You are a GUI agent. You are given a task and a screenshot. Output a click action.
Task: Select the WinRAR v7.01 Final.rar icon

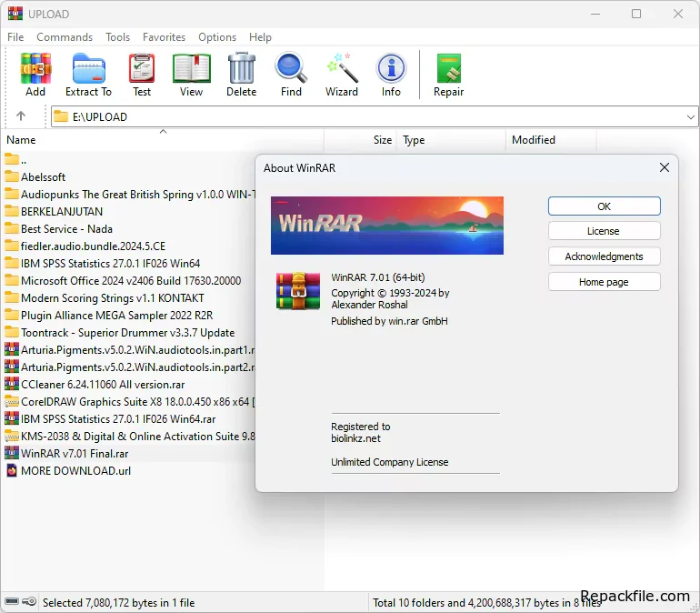12,453
